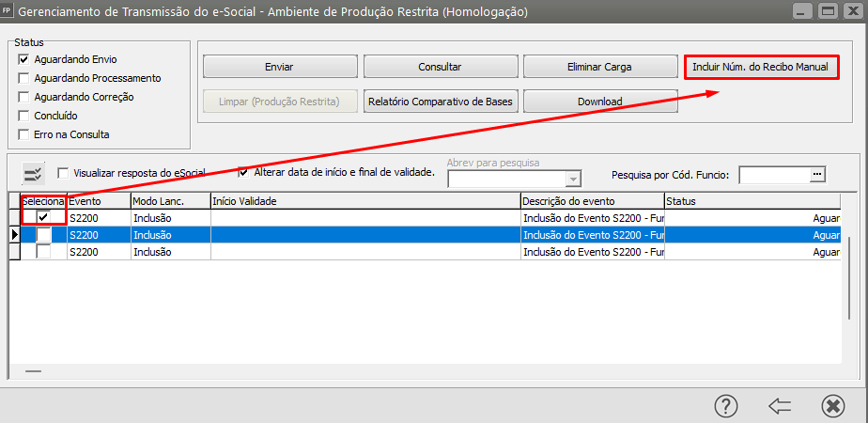The height and width of the screenshot is (423, 868).
Task: Click the Evento column header
Action: [99, 201]
